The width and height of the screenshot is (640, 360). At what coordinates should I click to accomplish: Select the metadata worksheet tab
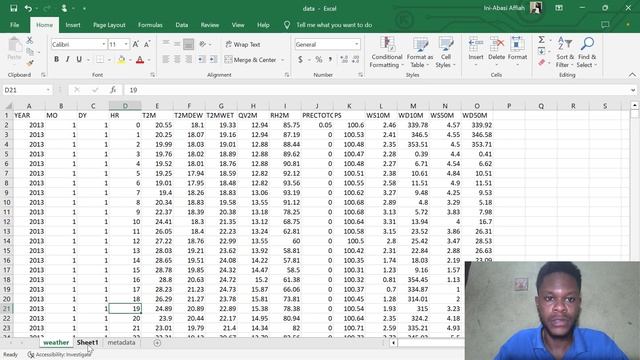[121, 342]
